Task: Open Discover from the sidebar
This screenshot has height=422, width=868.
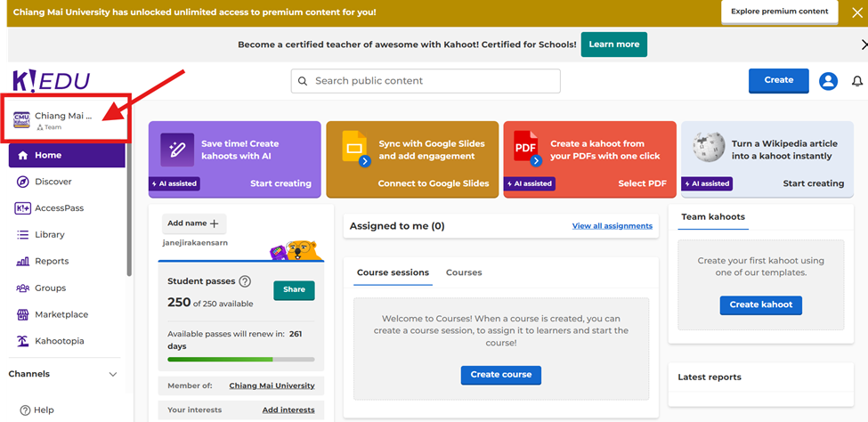Action: click(53, 182)
